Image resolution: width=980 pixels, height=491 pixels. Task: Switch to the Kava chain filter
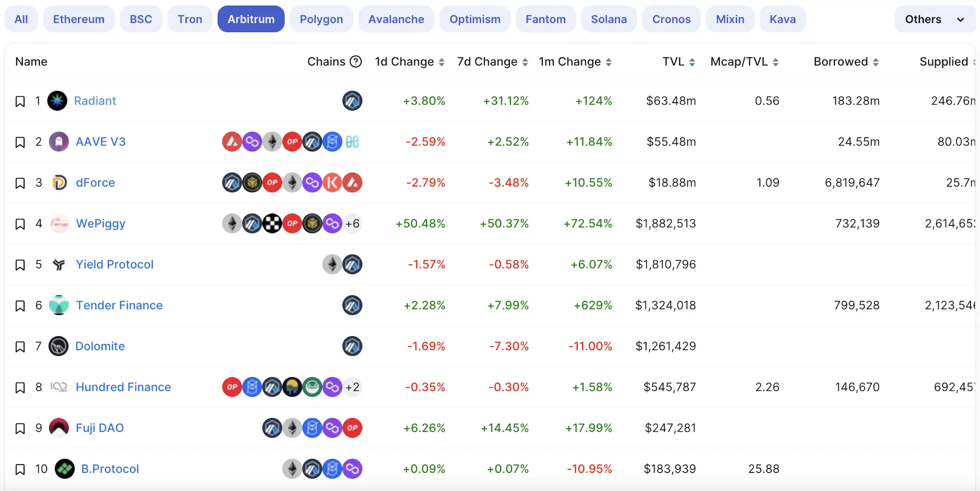point(783,19)
